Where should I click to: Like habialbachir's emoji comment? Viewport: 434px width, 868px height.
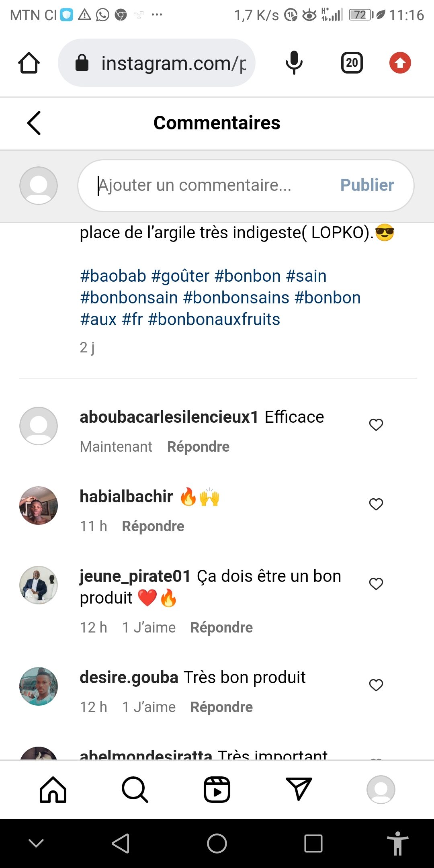(376, 504)
